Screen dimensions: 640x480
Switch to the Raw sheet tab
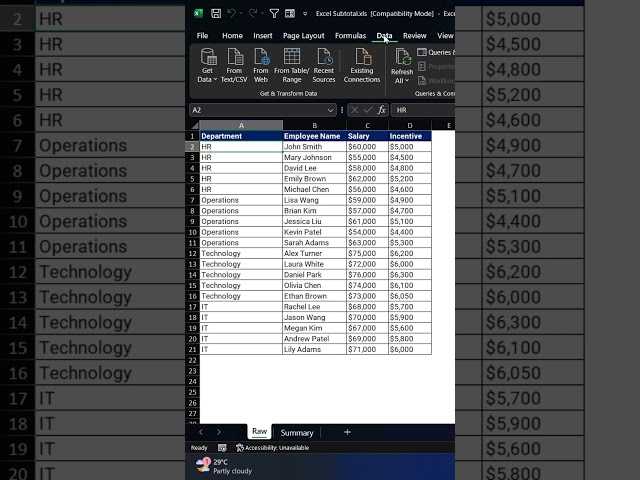tap(259, 431)
